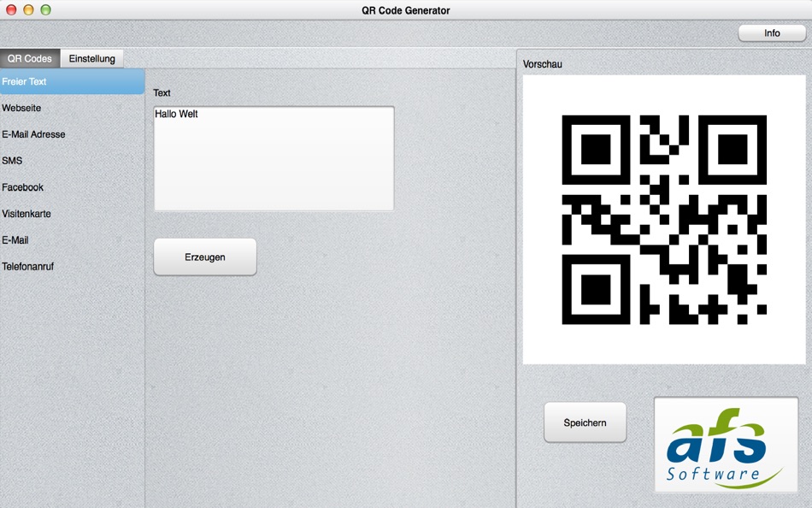This screenshot has width=812, height=508.
Task: Select E-Mail Adresse in the list
Action: (72, 134)
